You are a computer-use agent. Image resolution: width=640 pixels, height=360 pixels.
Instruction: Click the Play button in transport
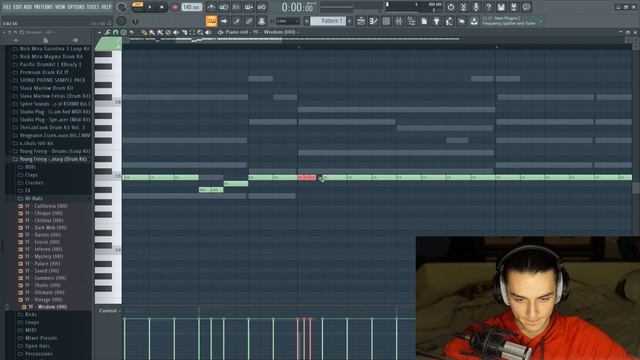150,7
